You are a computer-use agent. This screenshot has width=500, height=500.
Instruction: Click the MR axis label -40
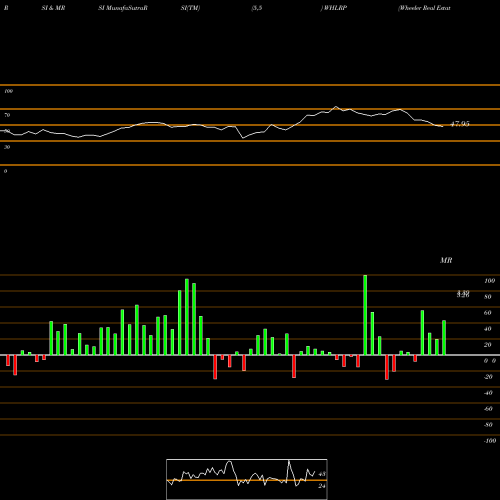coord(488,393)
